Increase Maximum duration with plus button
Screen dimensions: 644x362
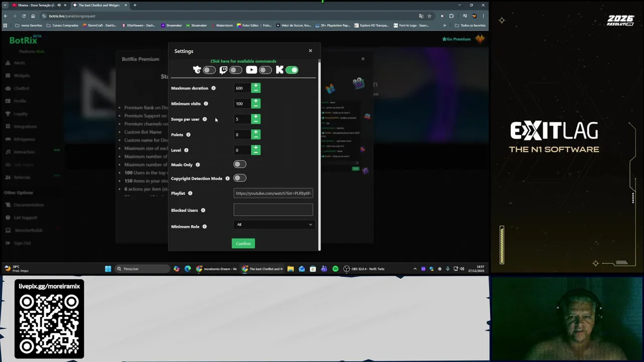click(x=256, y=86)
